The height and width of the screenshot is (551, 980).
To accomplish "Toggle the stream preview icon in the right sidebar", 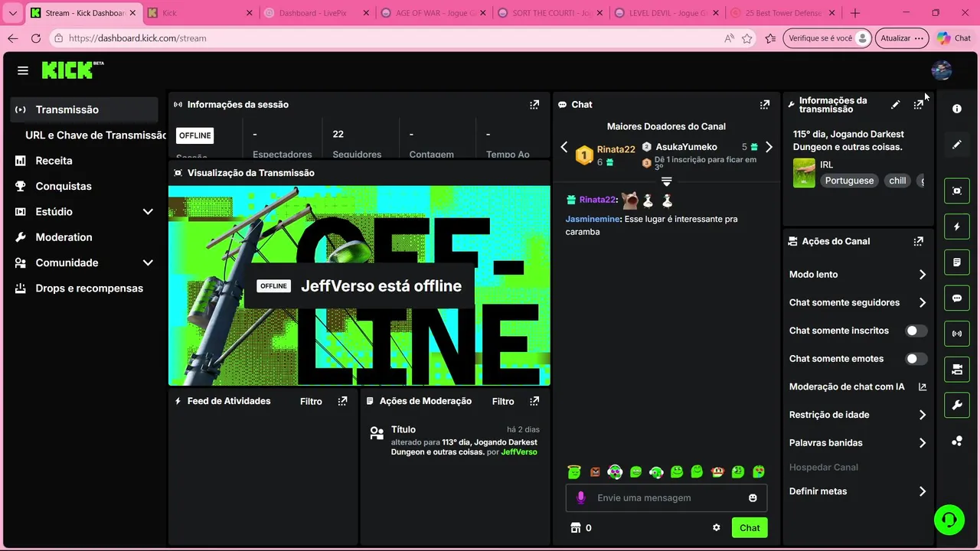I will point(957,191).
